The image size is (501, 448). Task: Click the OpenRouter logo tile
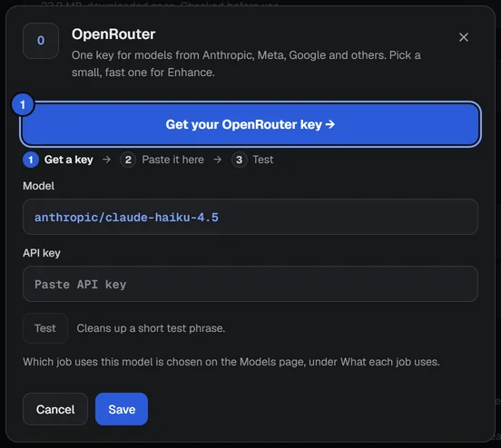(x=41, y=41)
